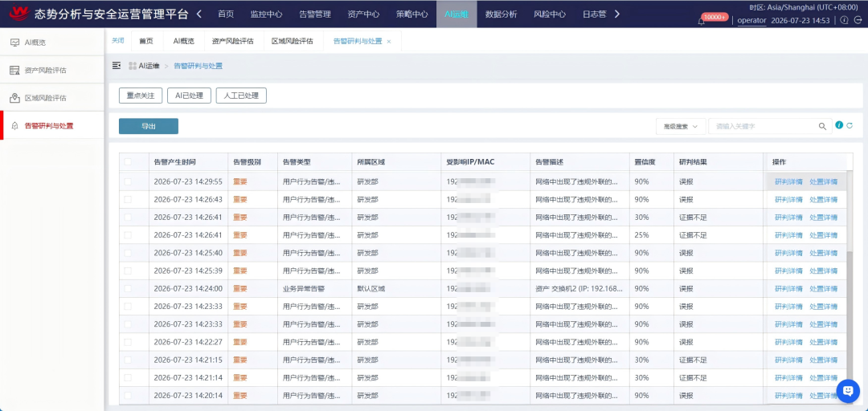Open the chat support bubble
The width and height of the screenshot is (868, 411).
point(848,391)
